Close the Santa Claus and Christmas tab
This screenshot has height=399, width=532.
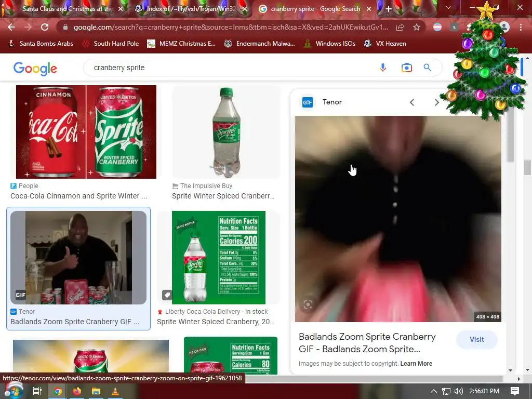click(x=121, y=9)
